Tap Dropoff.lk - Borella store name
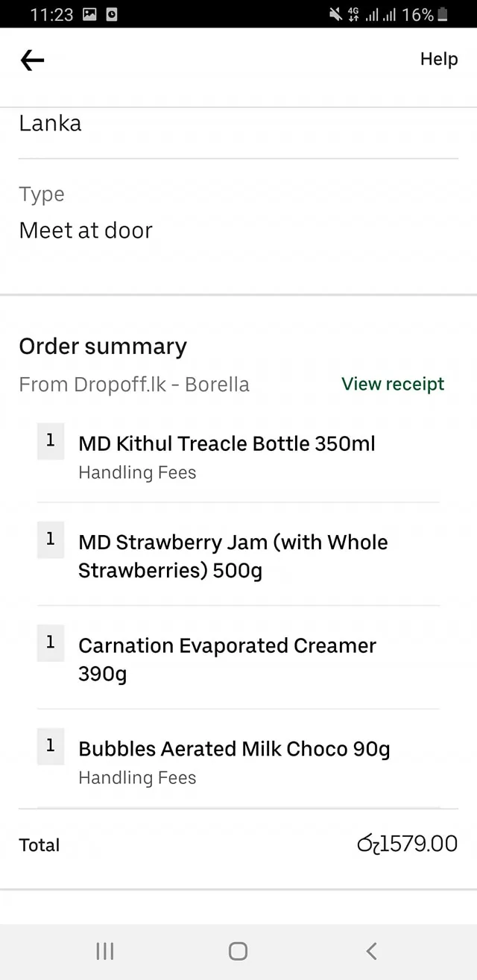The width and height of the screenshot is (477, 980). coord(133,385)
